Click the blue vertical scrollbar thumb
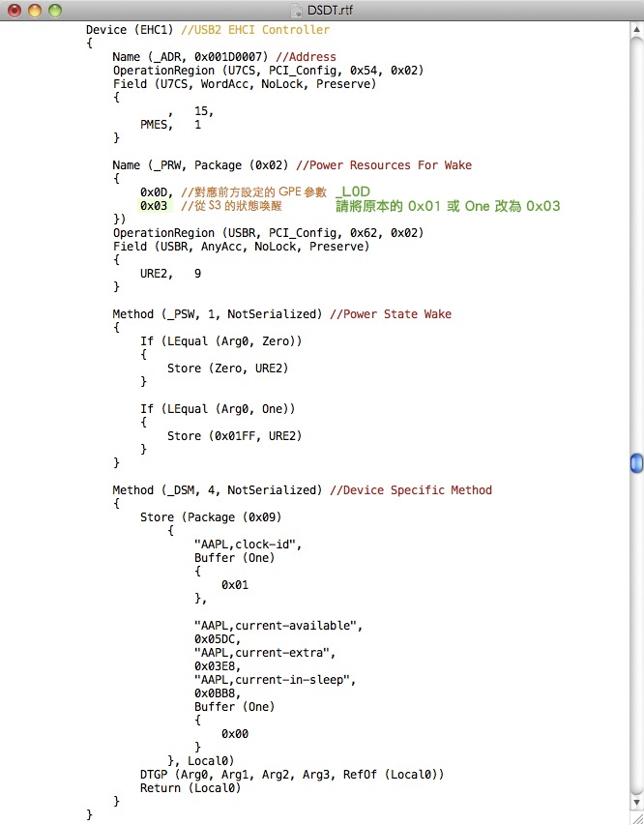Viewport: 644px width, 825px height. (x=636, y=463)
